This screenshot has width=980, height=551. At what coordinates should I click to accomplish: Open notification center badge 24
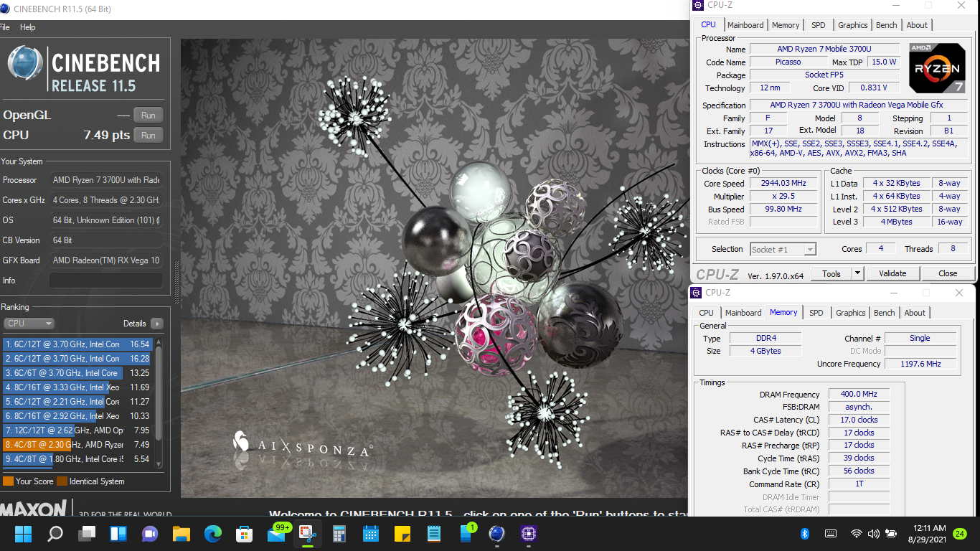tap(960, 534)
